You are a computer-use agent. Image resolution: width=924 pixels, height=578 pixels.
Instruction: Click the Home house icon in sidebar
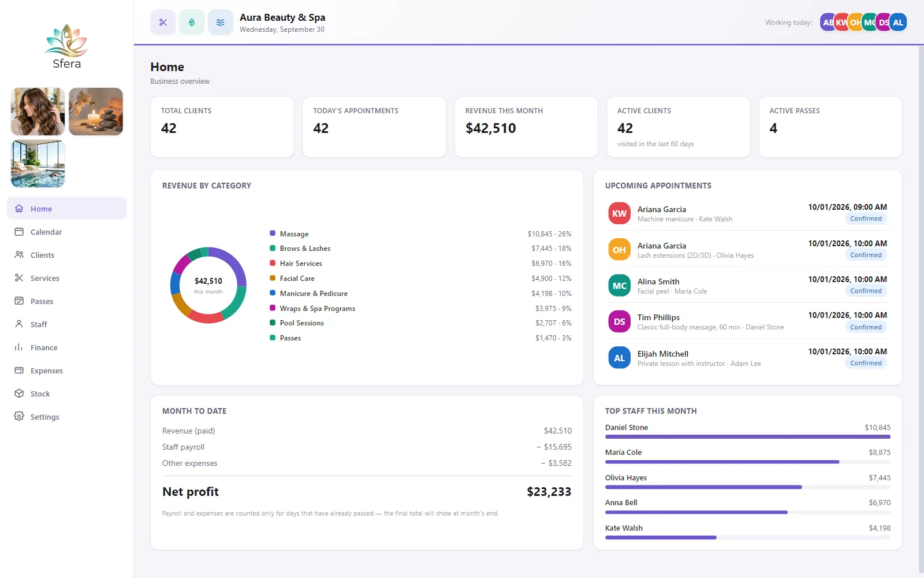click(x=19, y=209)
